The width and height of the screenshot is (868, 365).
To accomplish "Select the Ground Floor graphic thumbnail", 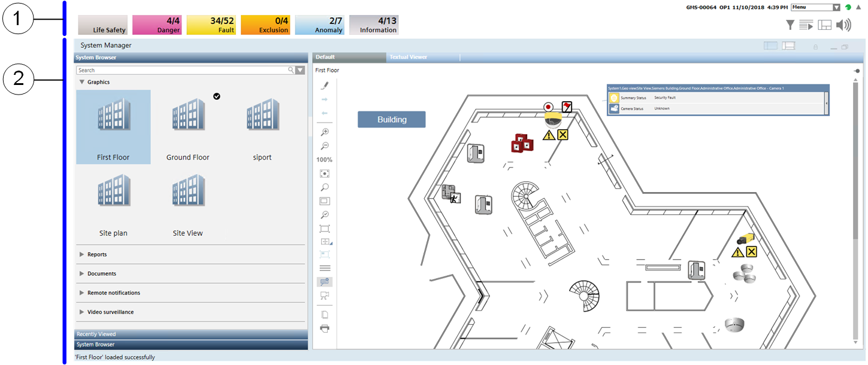I will coord(187,127).
